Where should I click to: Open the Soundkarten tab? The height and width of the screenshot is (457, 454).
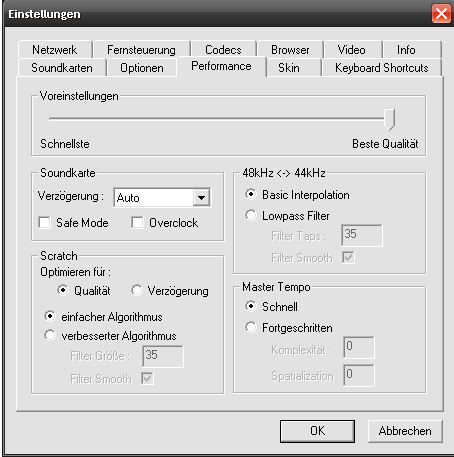point(62,68)
